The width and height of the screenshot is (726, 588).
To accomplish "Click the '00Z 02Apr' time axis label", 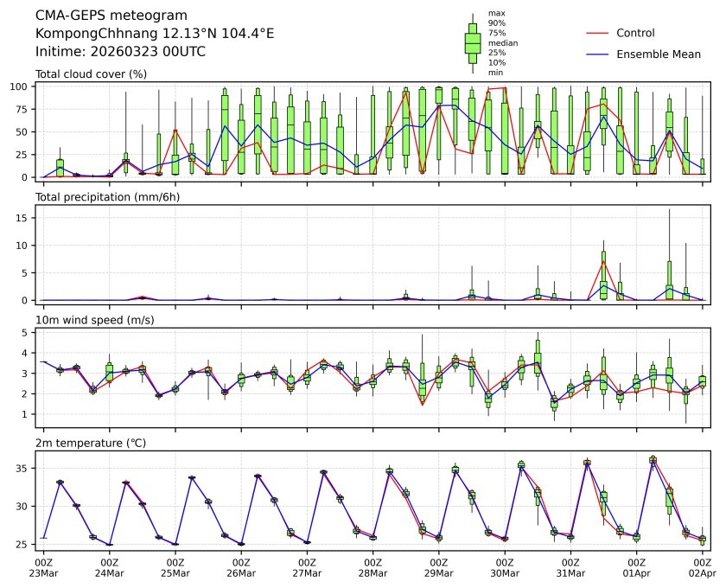I will pos(702,567).
